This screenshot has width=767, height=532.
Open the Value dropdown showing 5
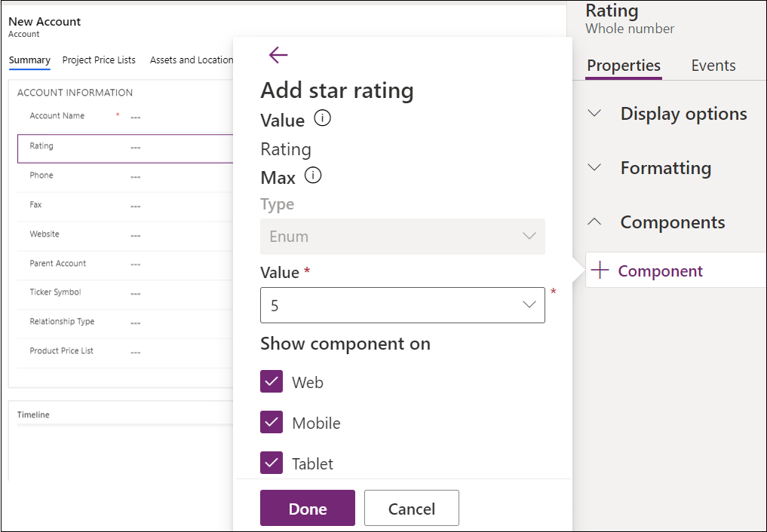tap(402, 305)
